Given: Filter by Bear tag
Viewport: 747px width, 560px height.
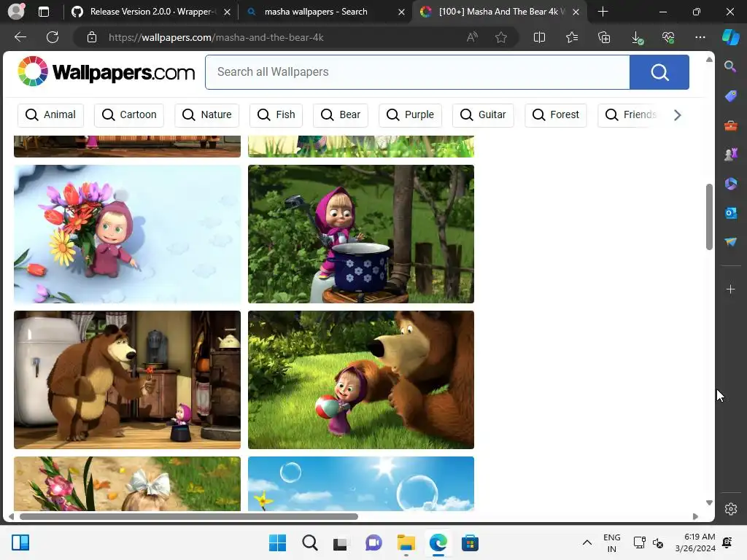Looking at the screenshot, I should click(x=341, y=114).
